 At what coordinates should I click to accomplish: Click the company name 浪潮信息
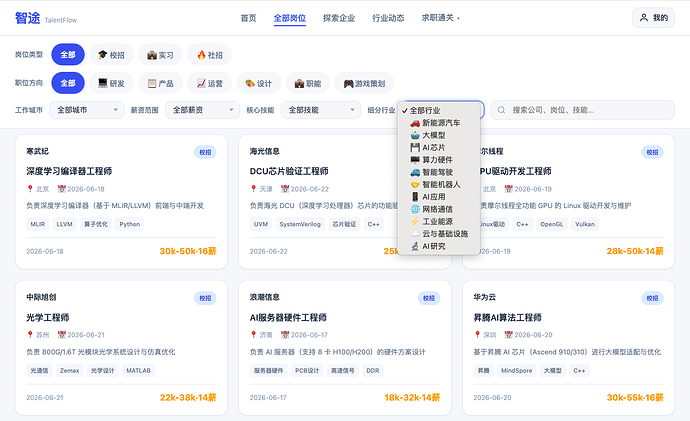coord(265,297)
